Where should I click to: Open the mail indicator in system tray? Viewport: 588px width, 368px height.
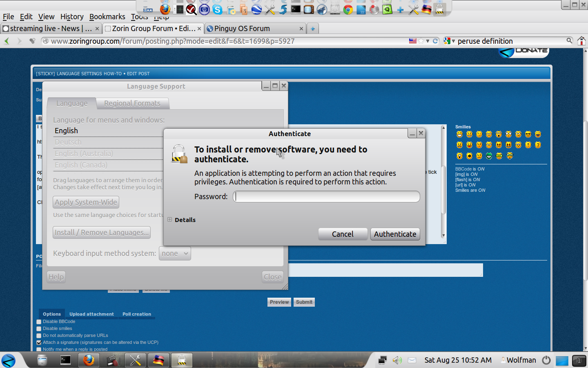coord(412,360)
